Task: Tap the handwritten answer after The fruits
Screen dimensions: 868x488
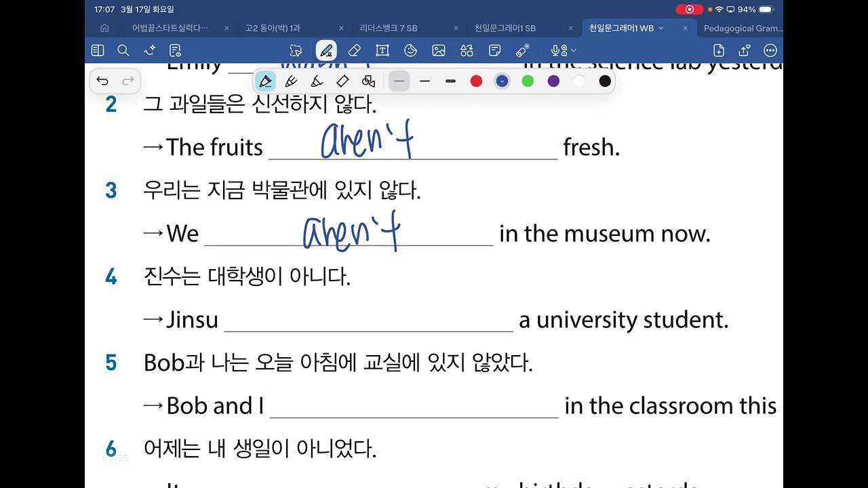Action: point(367,140)
